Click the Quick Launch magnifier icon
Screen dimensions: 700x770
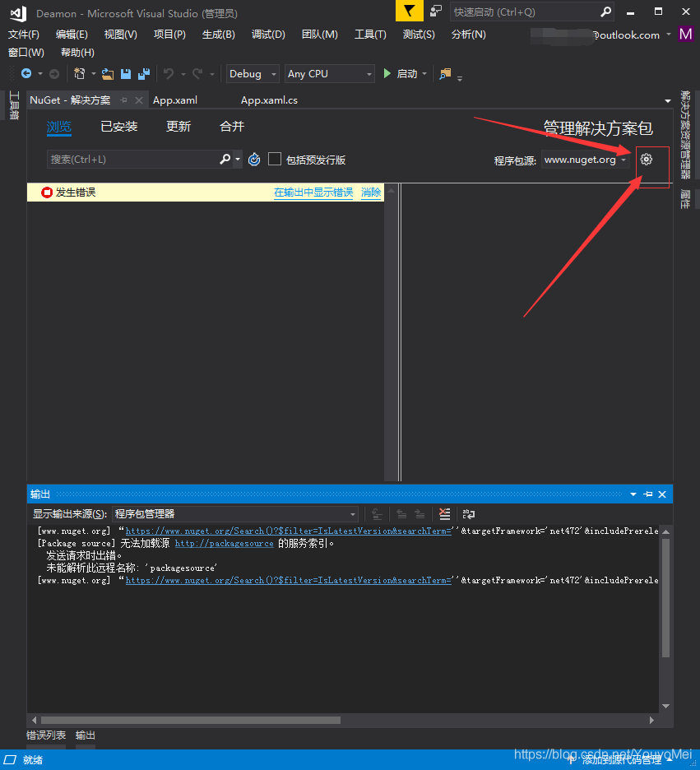(x=605, y=12)
